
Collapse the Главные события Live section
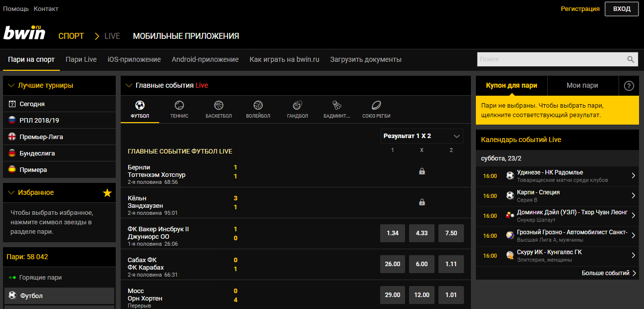(129, 86)
